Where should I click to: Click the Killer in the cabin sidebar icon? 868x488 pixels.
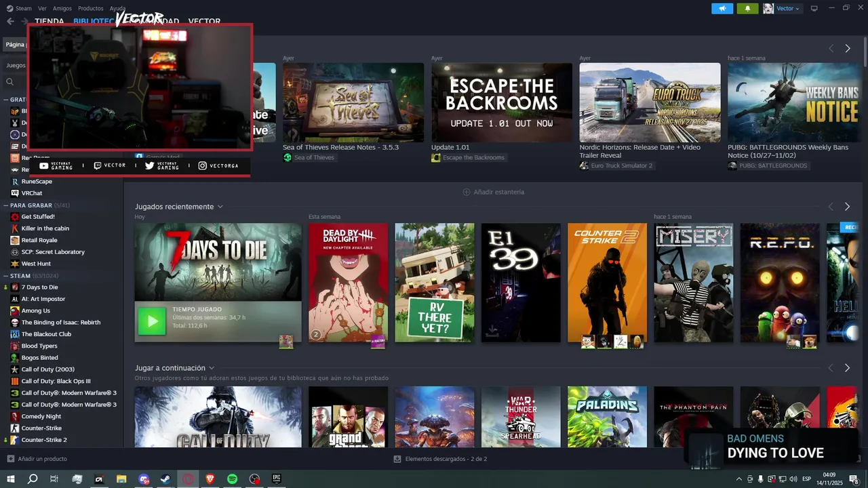click(x=15, y=228)
